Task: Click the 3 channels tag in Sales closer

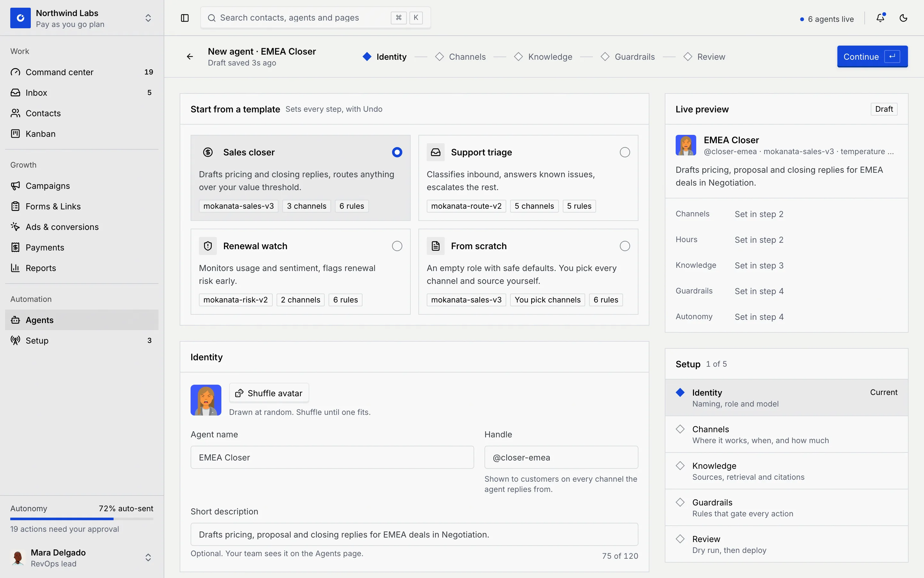Action: pyautogui.click(x=307, y=206)
